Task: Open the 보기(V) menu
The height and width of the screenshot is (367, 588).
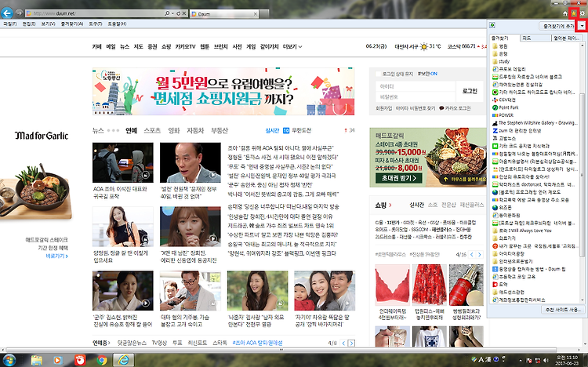Action: [x=48, y=24]
